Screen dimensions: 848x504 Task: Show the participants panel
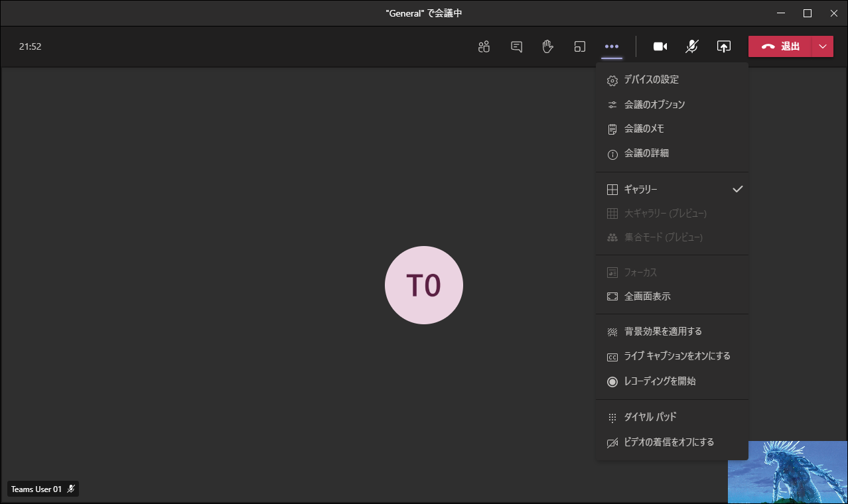tap(484, 46)
